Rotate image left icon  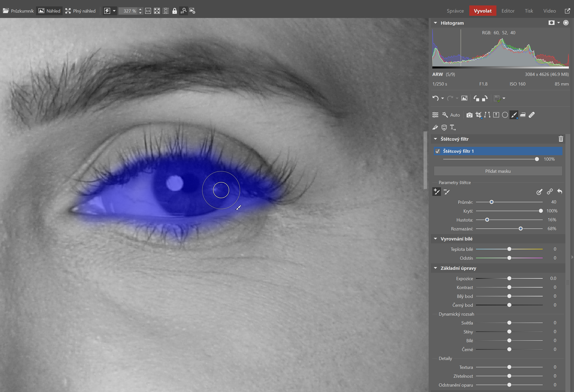[476, 98]
